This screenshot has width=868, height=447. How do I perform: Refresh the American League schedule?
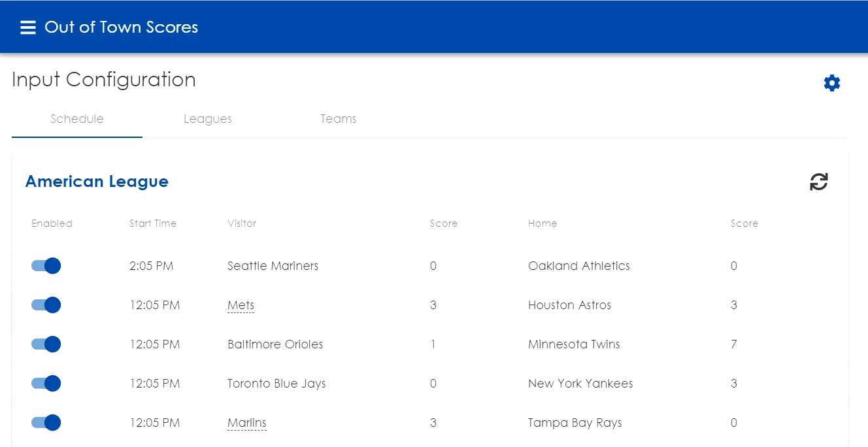[x=818, y=182]
